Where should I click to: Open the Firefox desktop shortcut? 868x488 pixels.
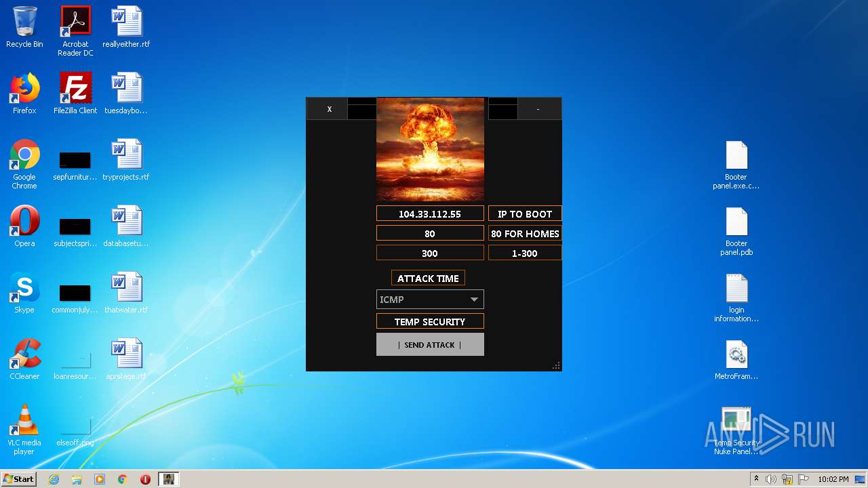[24, 94]
